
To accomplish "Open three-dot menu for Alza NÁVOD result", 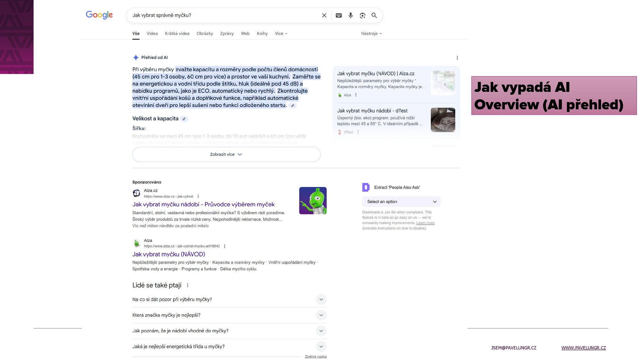I will (x=224, y=246).
